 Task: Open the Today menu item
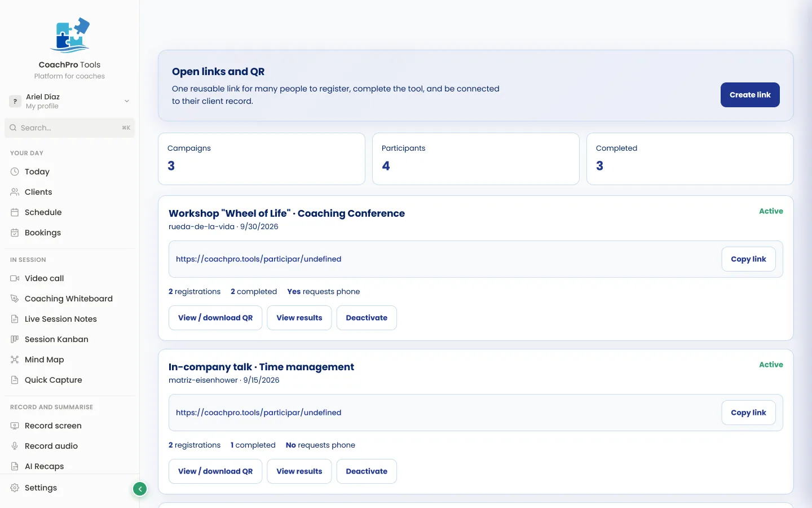click(x=69, y=172)
